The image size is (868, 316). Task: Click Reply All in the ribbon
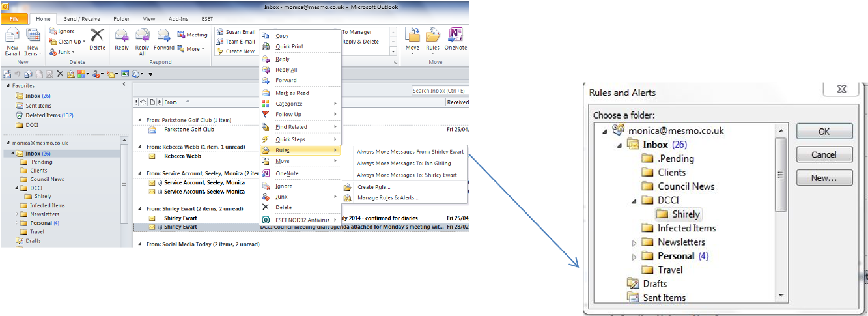(x=142, y=41)
